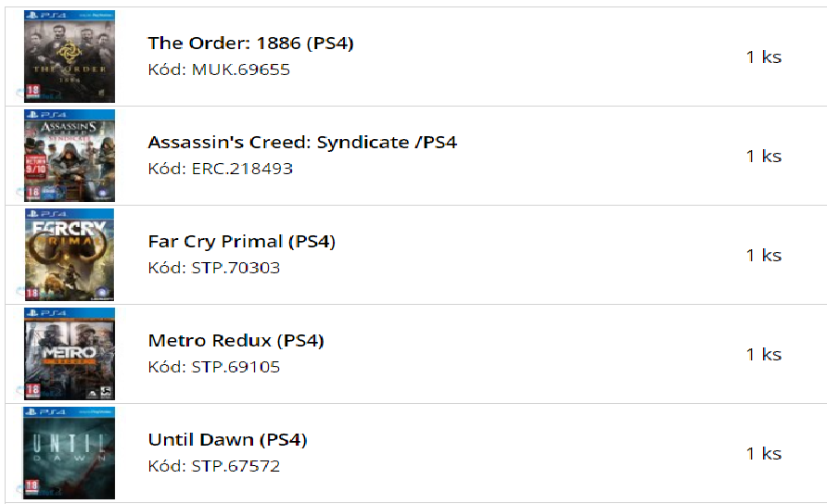827x504 pixels.
Task: Select the Far Cry Primal cover art
Action: point(70,255)
